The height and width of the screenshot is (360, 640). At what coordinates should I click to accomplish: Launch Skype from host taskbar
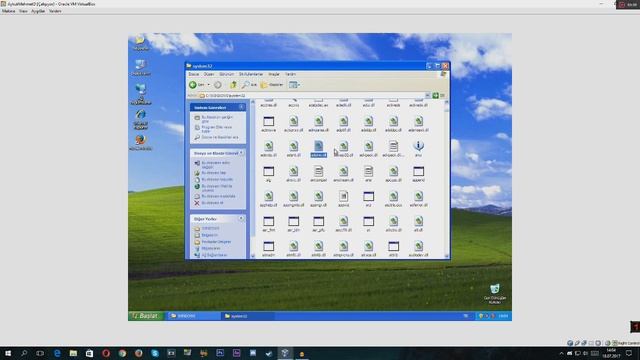point(155,353)
